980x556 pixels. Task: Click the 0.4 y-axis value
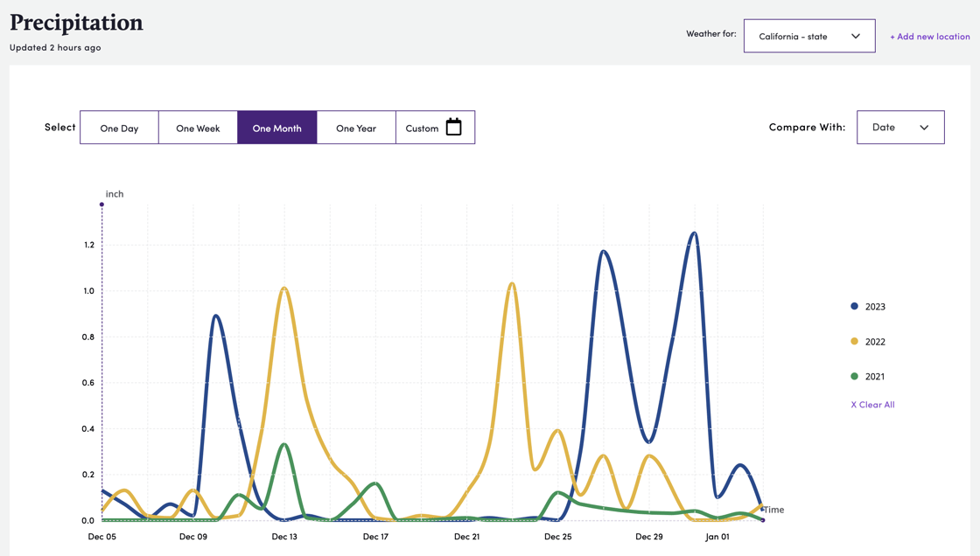pyautogui.click(x=88, y=428)
